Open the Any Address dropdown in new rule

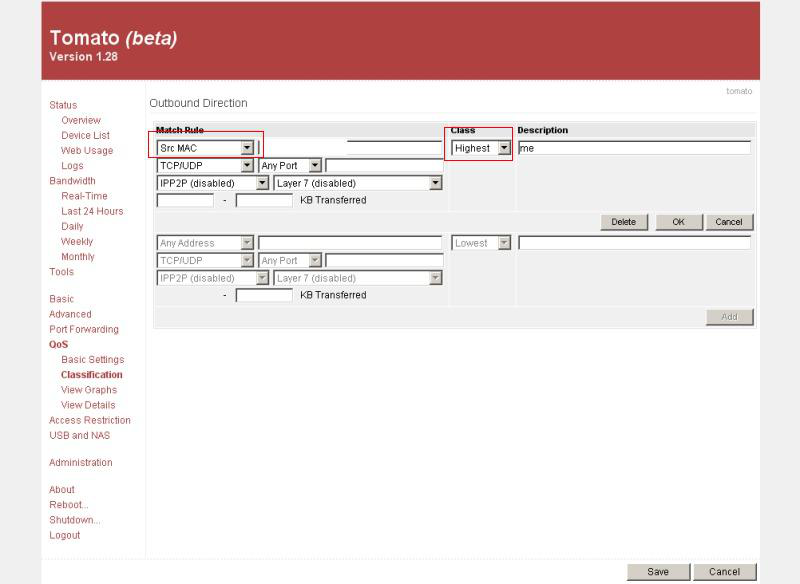click(205, 243)
